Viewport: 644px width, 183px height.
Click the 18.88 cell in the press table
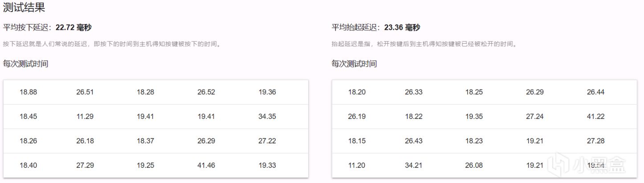pos(29,92)
